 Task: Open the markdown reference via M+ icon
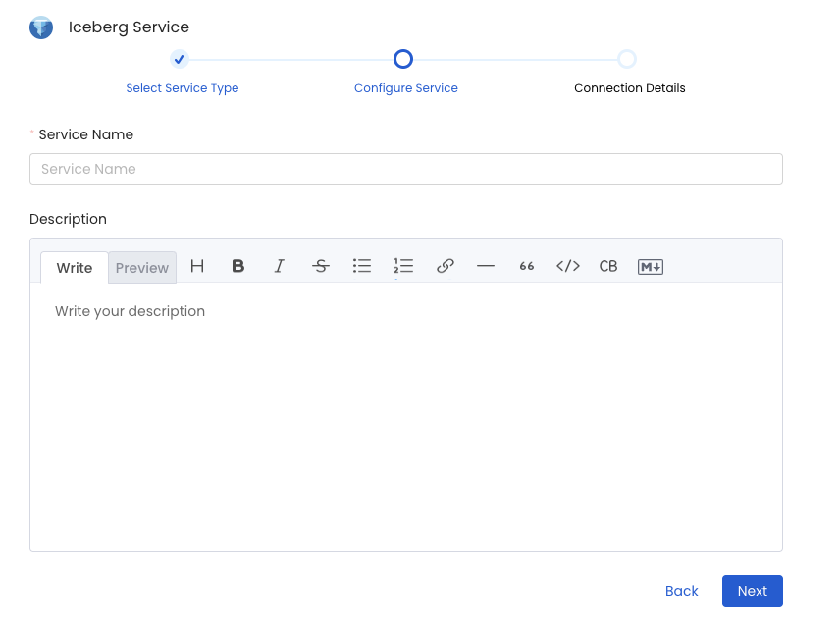click(x=650, y=265)
